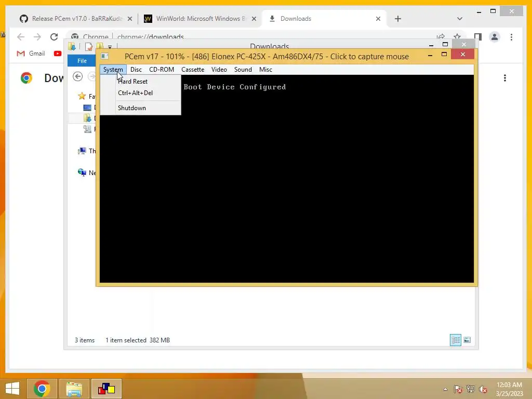Open Explorer quick access toolbar dropdown
532x399 pixels.
pyautogui.click(x=110, y=47)
